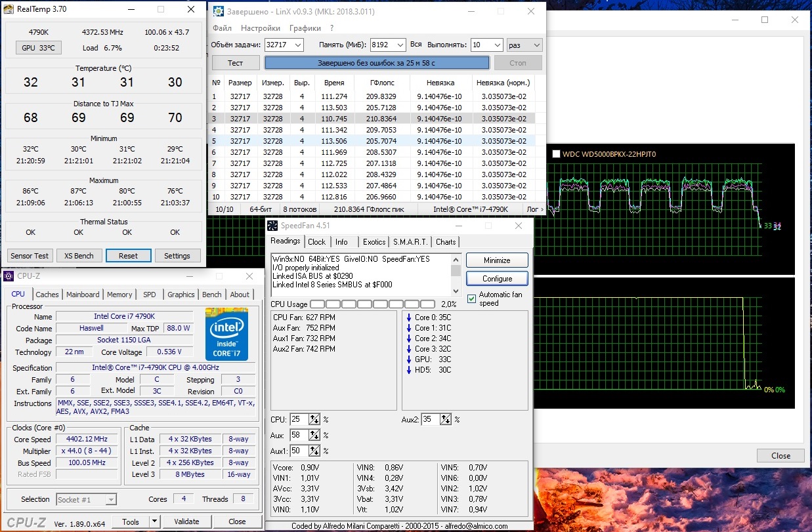Viewport: 812px width, 532px height.
Task: Click the SpeedFan fan icon in title bar
Action: click(x=272, y=226)
